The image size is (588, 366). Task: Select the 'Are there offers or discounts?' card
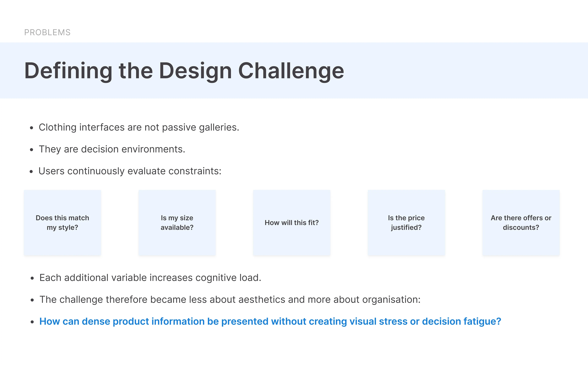(x=521, y=223)
